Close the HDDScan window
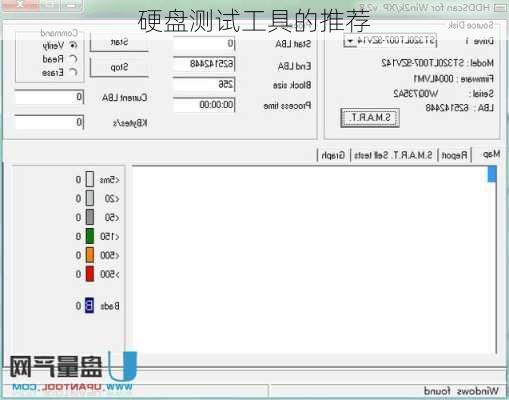The image size is (509, 400). tap(20, 5)
